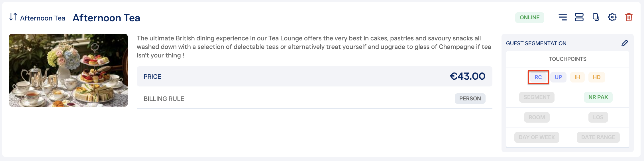
Task: Open the Afternoon Tea product image
Action: coord(68,70)
